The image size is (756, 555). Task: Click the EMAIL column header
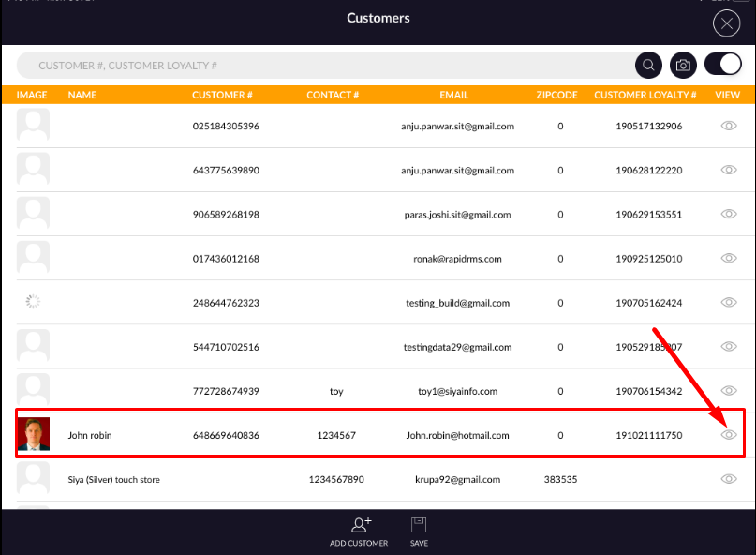(x=454, y=95)
